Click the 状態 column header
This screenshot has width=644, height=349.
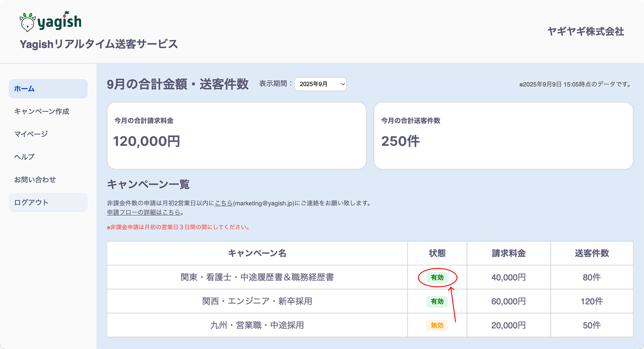point(437,254)
